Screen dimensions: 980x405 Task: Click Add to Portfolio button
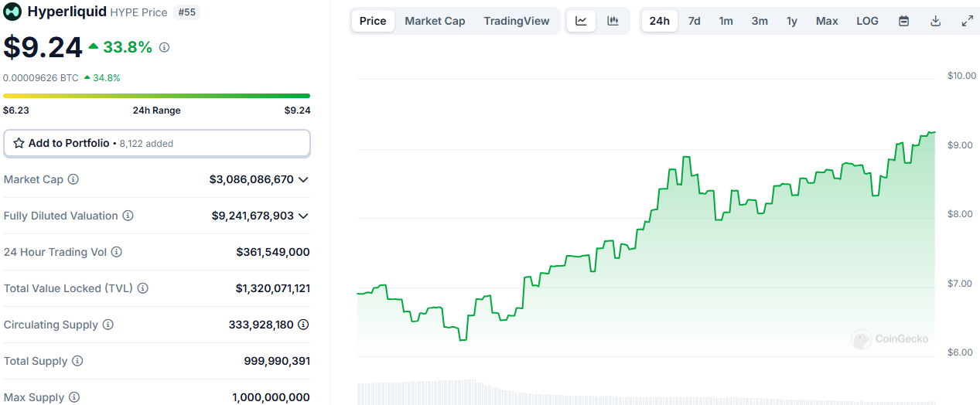[156, 143]
